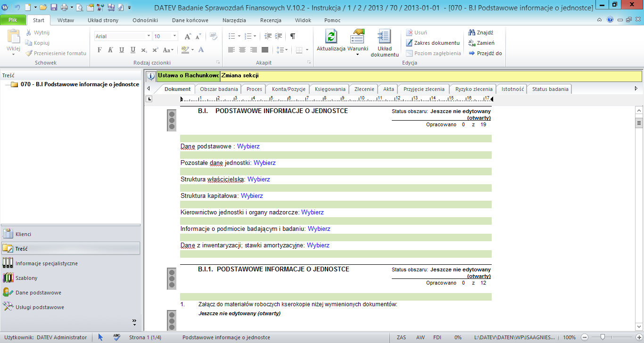Screen dimensions: 644x343
Task: Click the Save icon in quick access toolbar
Action: tap(54, 8)
